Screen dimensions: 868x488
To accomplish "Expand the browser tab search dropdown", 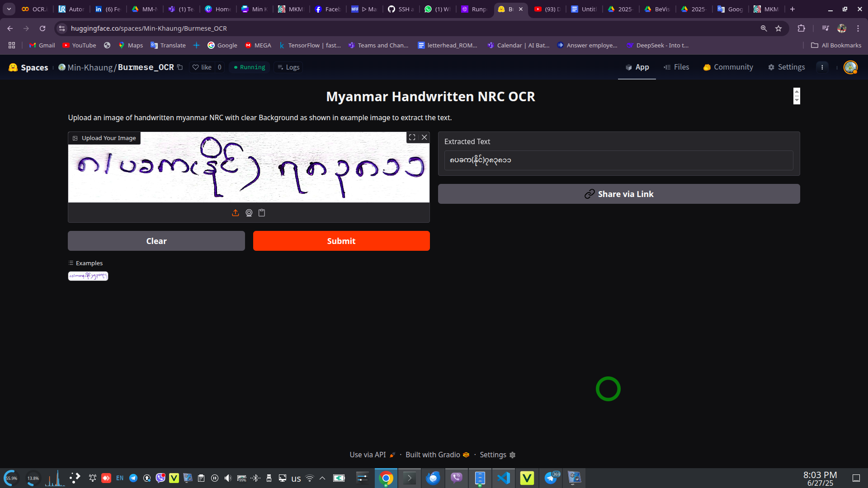I will 9,9.
